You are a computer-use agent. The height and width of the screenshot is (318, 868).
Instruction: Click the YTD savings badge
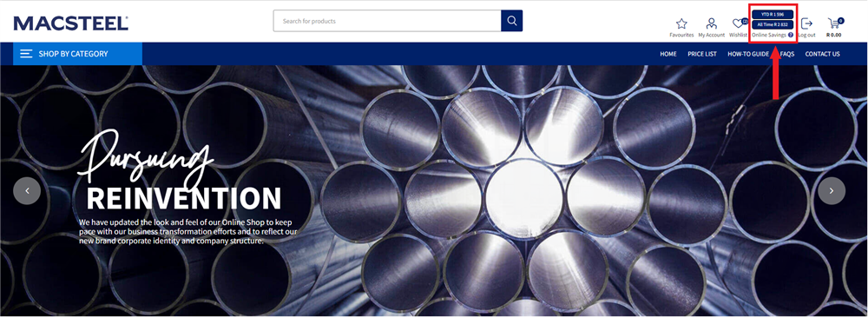(773, 14)
